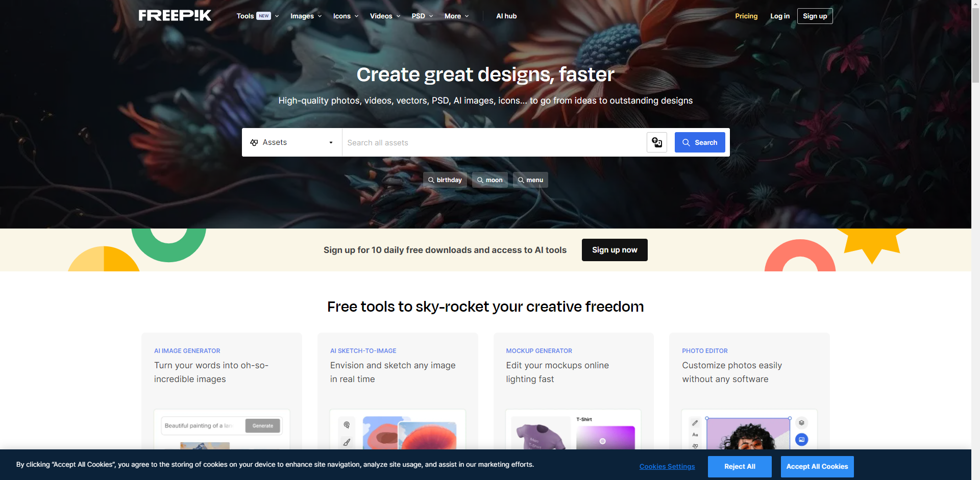Click the Freepik logo
The height and width of the screenshot is (480, 980).
tap(175, 16)
